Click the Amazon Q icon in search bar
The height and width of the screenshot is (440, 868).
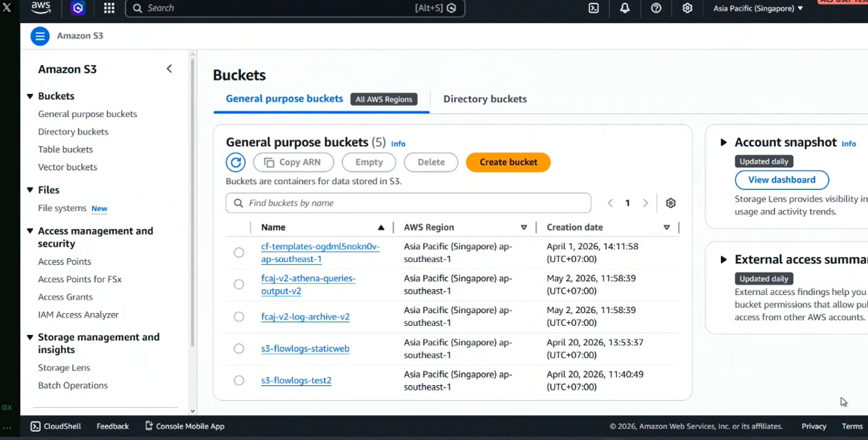click(452, 8)
